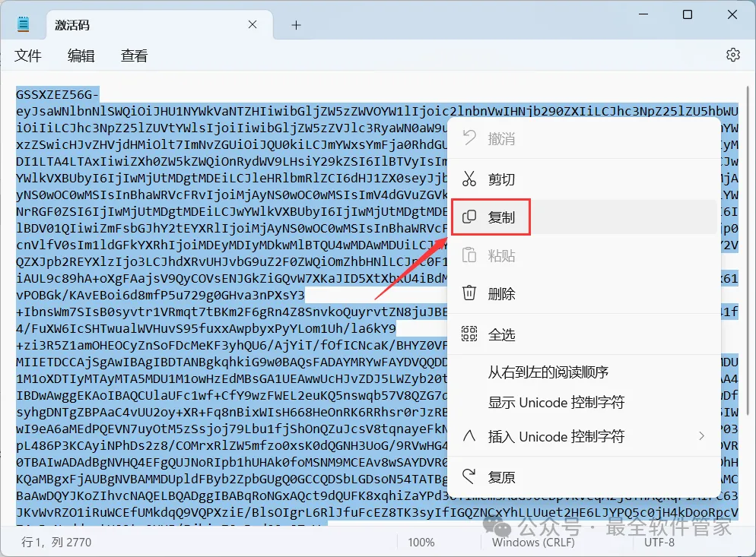Click the line starting with vPOBGk/KAvEBoi6d8mfP5u
The height and width of the screenshot is (557, 756).
pyautogui.click(x=160, y=295)
